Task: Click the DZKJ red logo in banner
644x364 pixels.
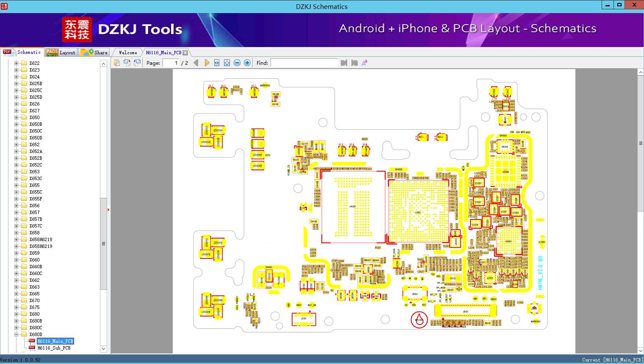Action: click(77, 30)
